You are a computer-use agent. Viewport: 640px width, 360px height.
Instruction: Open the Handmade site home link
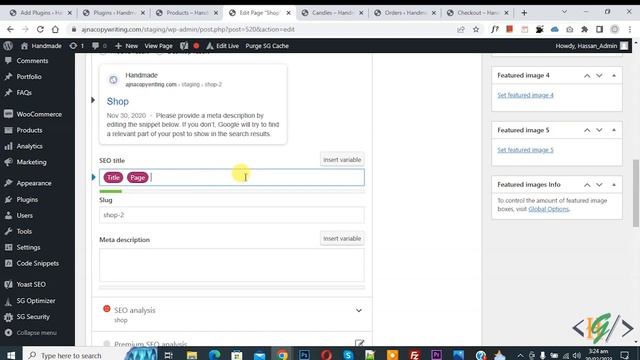[x=41, y=46]
